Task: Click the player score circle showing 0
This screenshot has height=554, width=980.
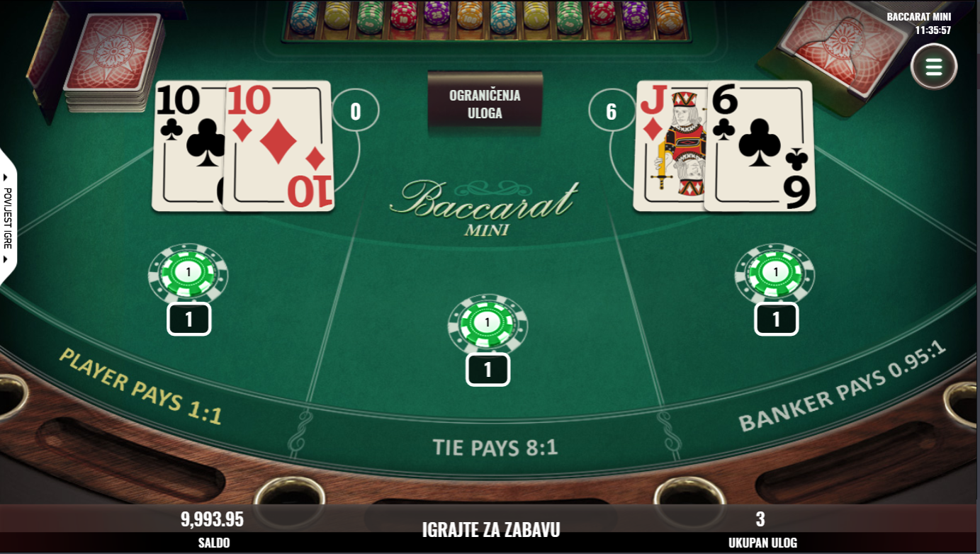Action: pos(356,112)
